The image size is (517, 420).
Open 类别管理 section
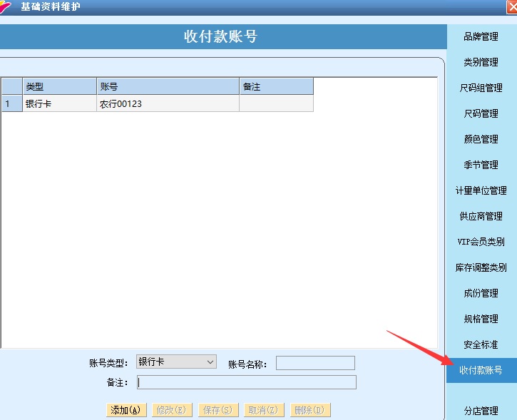(x=481, y=62)
